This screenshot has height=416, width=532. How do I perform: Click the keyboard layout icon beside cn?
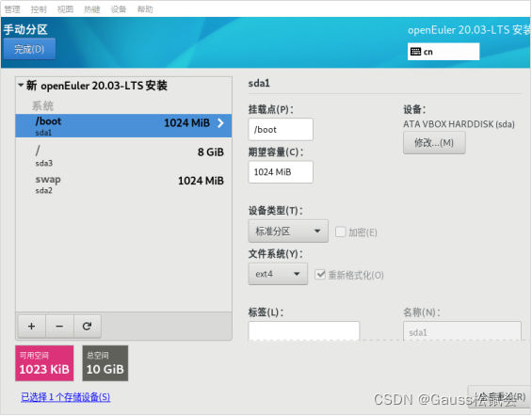pyautogui.click(x=415, y=52)
